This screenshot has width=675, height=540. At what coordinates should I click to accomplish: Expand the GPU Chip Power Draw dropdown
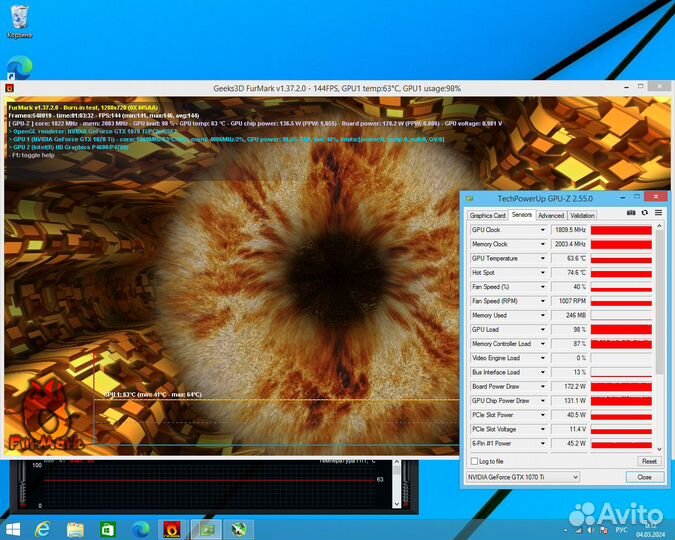[x=542, y=401]
